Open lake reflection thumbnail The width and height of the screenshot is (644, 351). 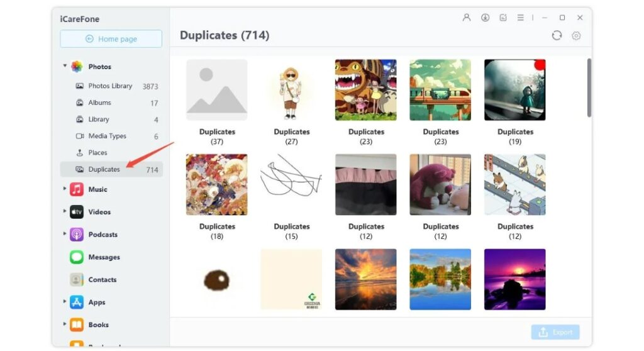440,279
